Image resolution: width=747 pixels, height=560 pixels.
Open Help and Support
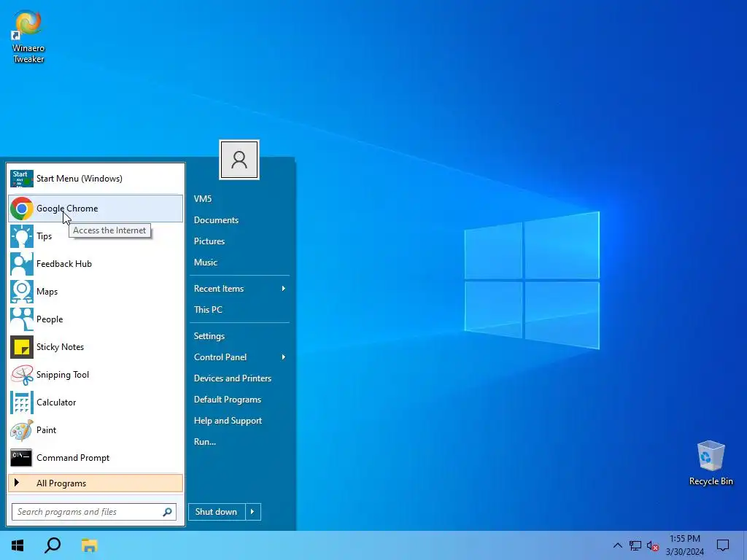tap(228, 421)
